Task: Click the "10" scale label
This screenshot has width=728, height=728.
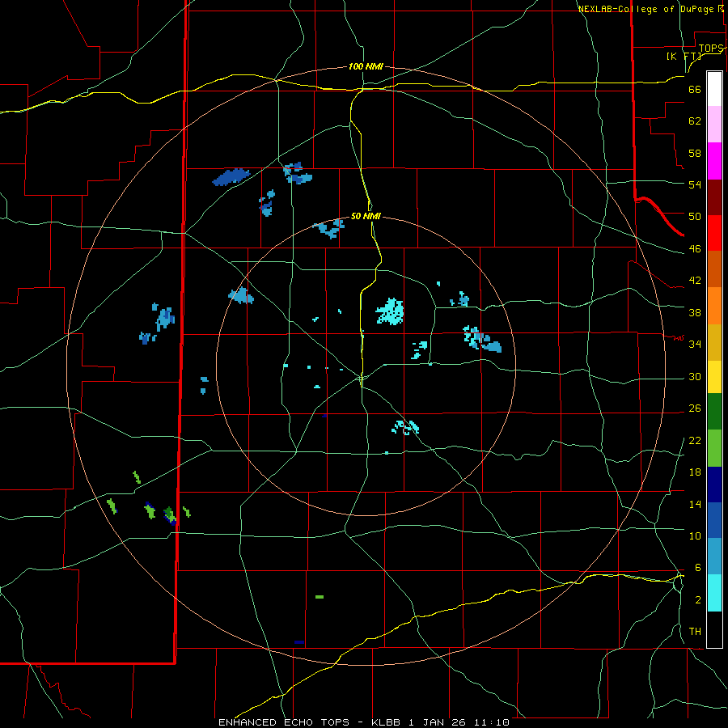Action: tap(695, 535)
